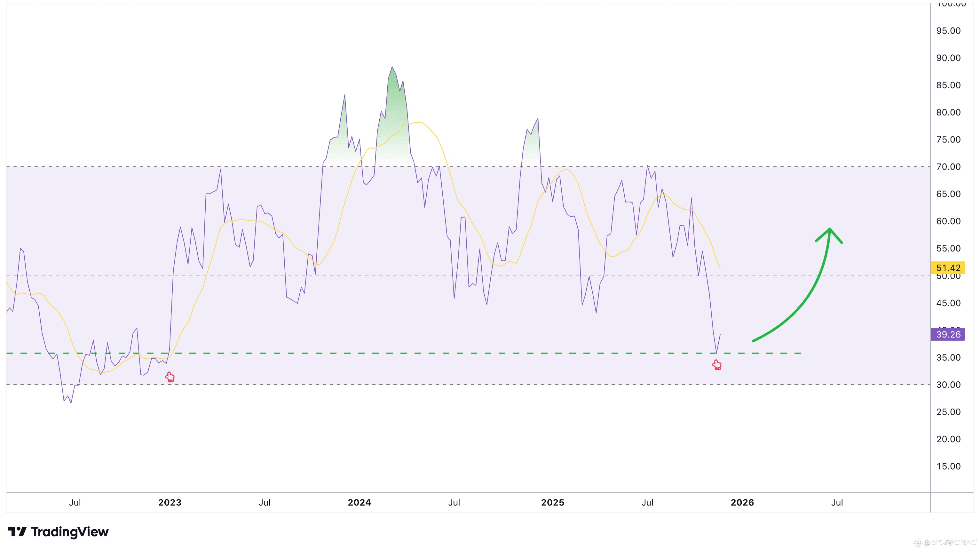Click the red pointing hand below late-2025 low
Viewport: 980px width, 551px height.
tap(717, 365)
